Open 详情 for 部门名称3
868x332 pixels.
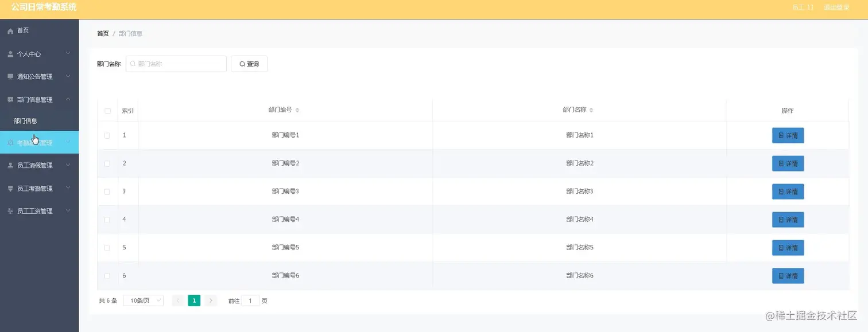[788, 192]
